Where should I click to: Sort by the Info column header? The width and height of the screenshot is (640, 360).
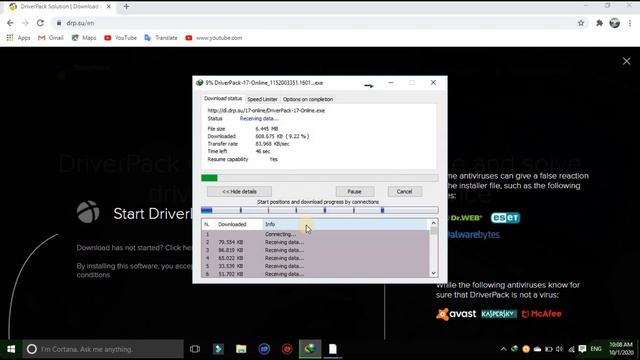[x=345, y=224]
